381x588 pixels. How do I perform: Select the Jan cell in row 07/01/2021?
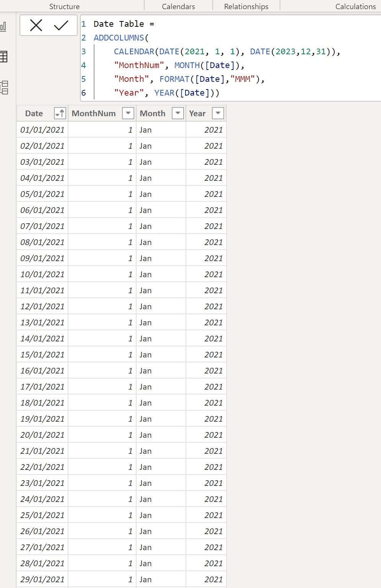coord(161,226)
